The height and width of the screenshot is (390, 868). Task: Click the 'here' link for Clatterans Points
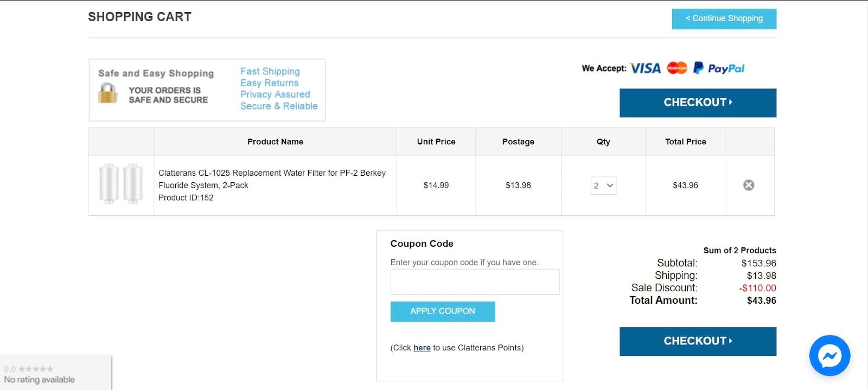[422, 348]
